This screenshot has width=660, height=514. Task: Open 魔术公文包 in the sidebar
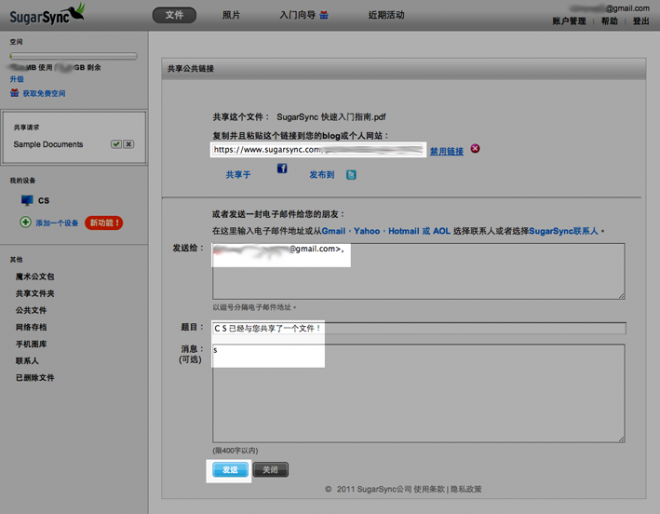pos(35,275)
